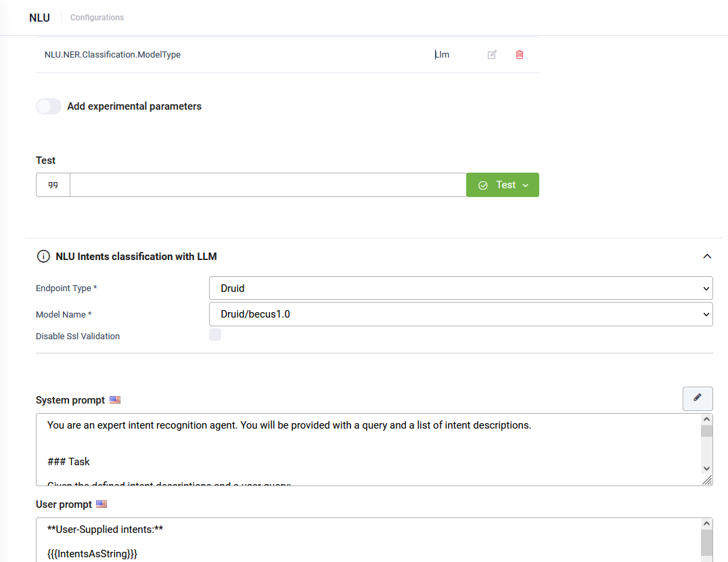
Task: Click the info icon next to NLU Intents classification
Action: tap(43, 257)
